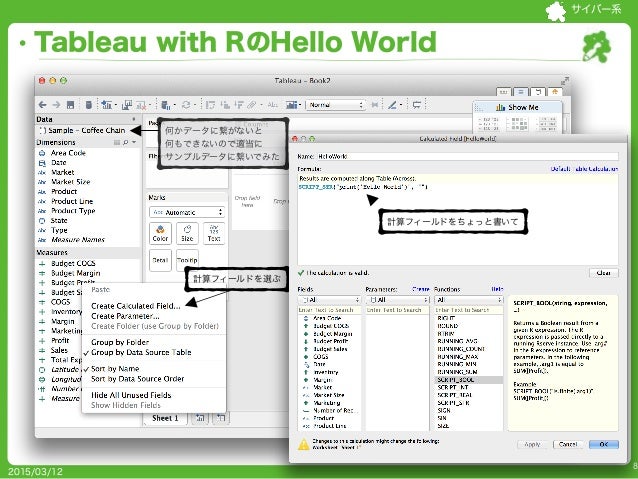The width and height of the screenshot is (638, 479).
Task: Click the Detail marks card button
Action: click(160, 260)
